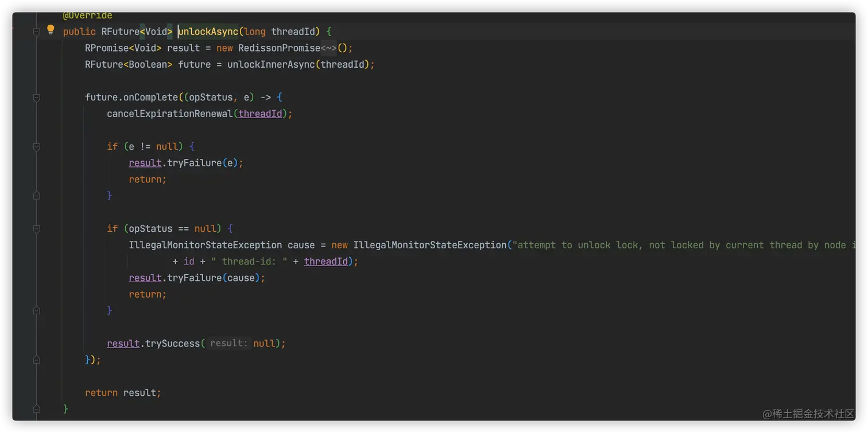Click underlined threadId in cancelExpirationRenewal
This screenshot has width=868, height=433.
[260, 114]
